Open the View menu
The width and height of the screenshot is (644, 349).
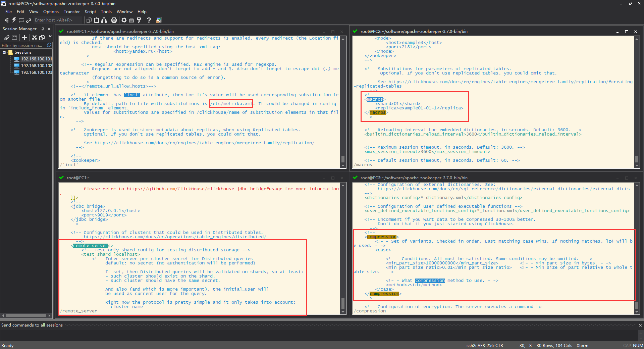[x=34, y=12]
